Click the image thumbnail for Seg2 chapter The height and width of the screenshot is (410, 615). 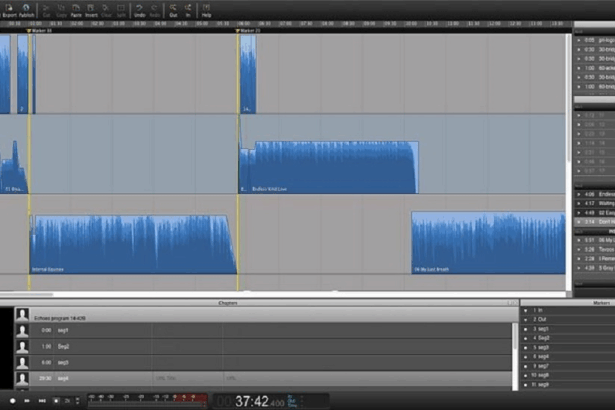[22, 346]
